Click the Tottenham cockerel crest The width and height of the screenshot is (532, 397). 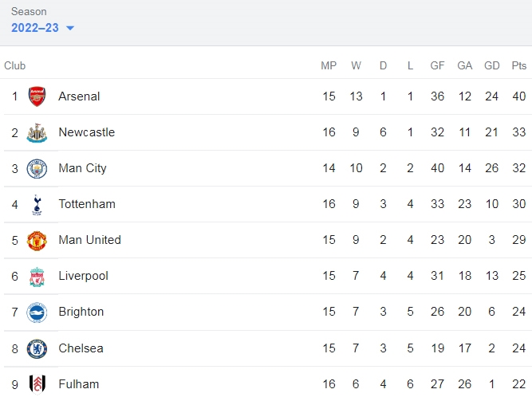[x=37, y=204]
